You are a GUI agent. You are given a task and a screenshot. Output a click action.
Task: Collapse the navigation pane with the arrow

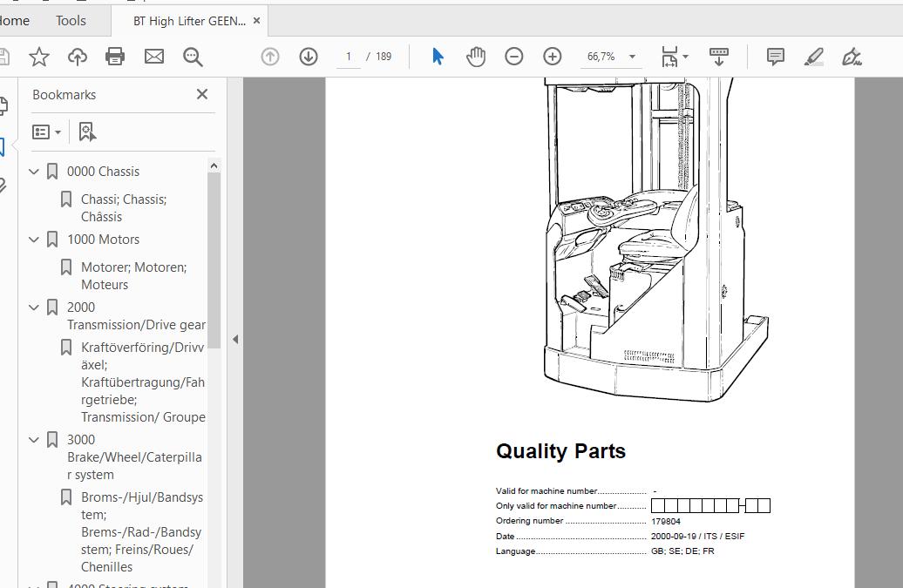click(235, 339)
